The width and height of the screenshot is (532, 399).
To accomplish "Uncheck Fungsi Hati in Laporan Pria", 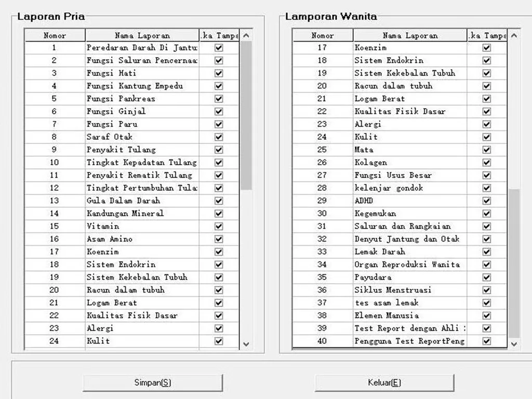I will tap(219, 73).
